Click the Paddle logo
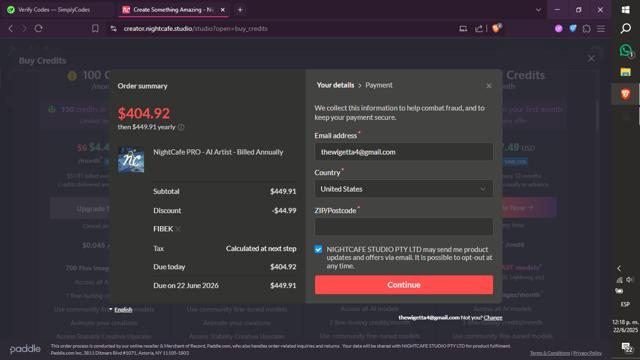Viewport: 640px width, 360px height. (25, 349)
